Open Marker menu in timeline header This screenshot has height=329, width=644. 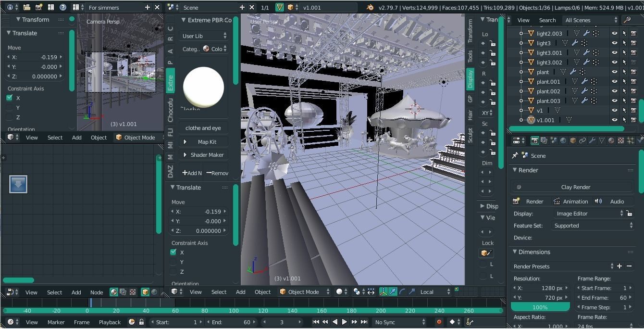(56, 322)
